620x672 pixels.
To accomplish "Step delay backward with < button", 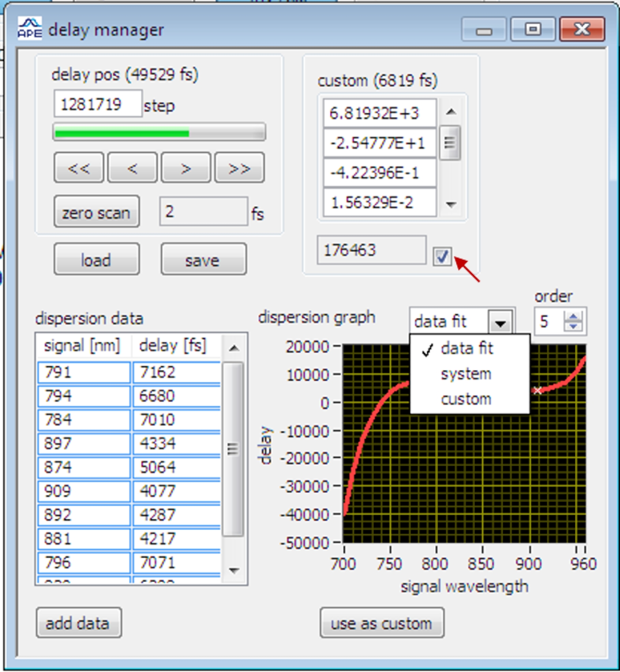I will (x=132, y=168).
